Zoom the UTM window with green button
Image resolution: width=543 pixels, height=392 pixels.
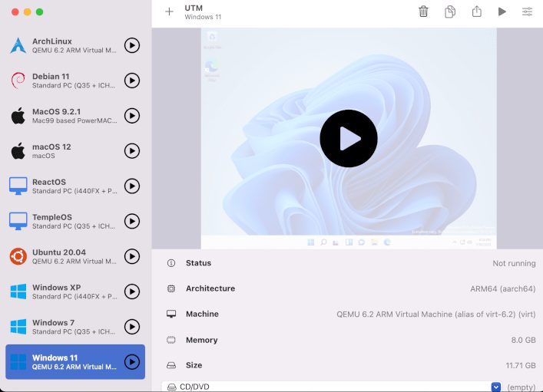coord(39,12)
